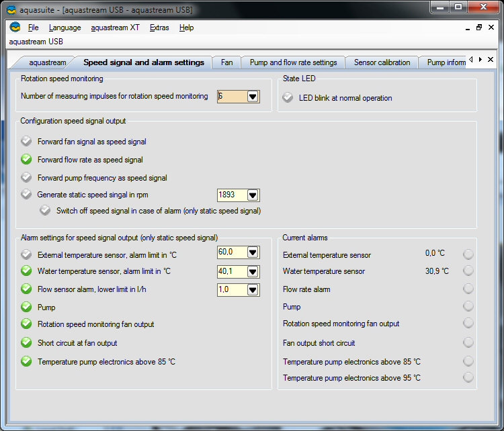This screenshot has height=431, width=504.
Task: Open the measuring impulses dropdown arrow
Action: [253, 97]
